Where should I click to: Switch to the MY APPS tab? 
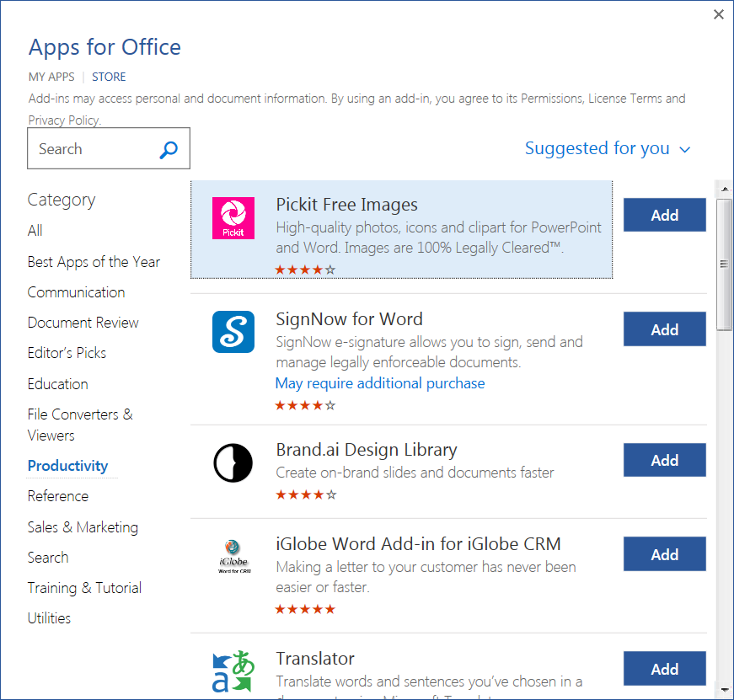pyautogui.click(x=51, y=77)
